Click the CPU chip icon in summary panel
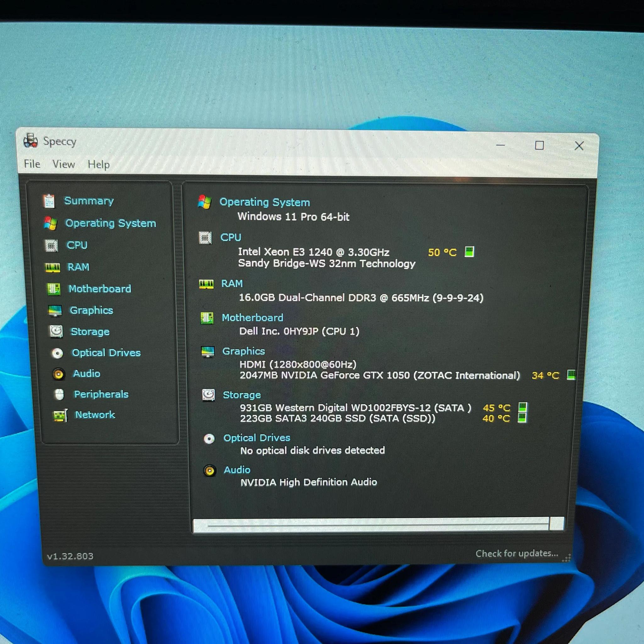The width and height of the screenshot is (644, 644). (x=205, y=238)
